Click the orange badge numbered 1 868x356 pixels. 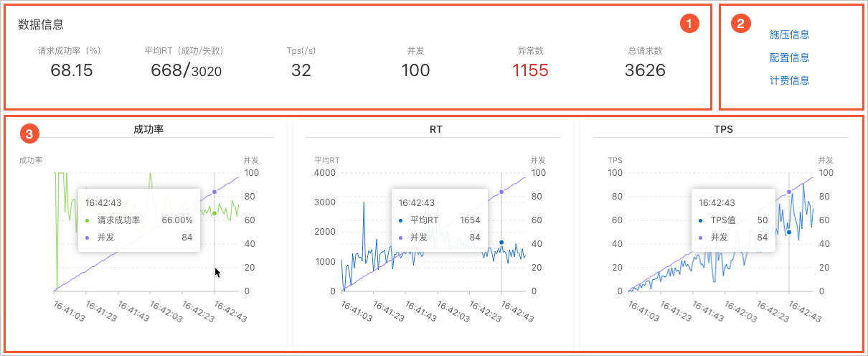pos(689,24)
